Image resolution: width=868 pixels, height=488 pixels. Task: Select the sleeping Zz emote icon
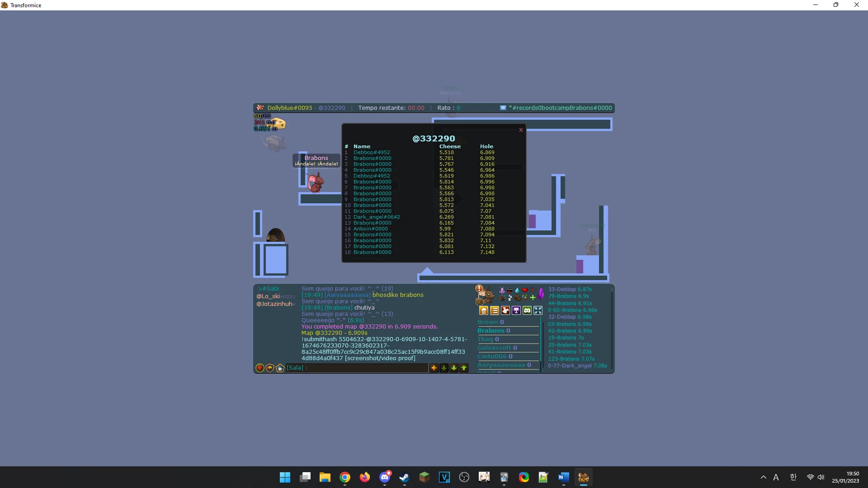click(509, 298)
